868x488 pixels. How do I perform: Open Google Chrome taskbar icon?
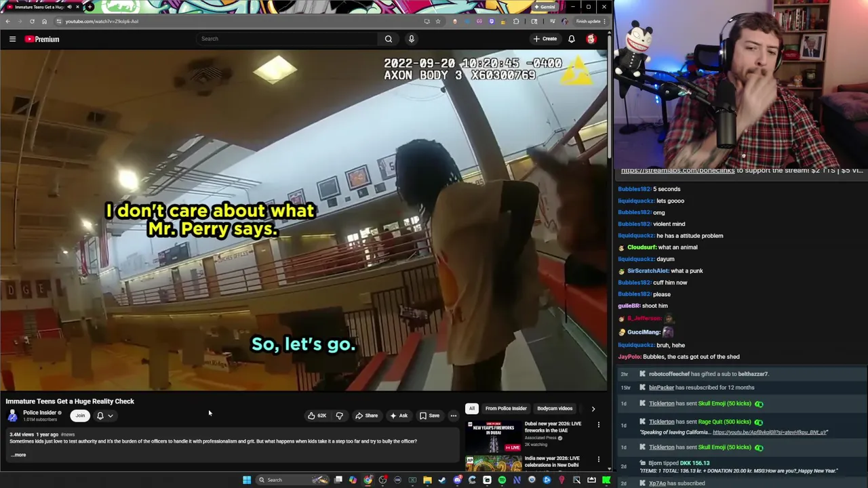click(x=368, y=480)
